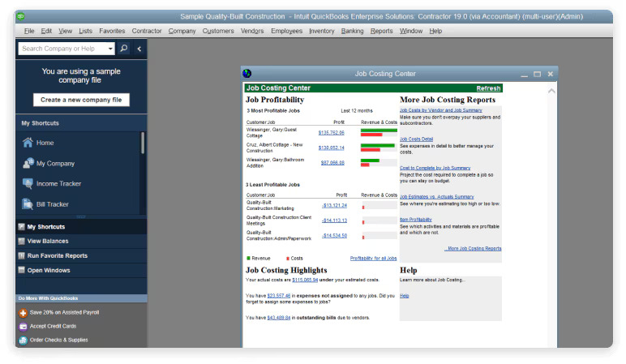Minimize the Job Costing Center window

524,75
